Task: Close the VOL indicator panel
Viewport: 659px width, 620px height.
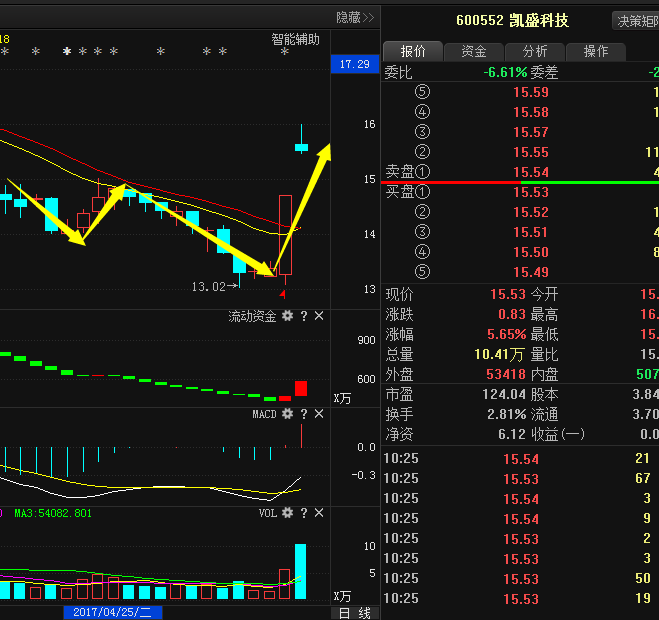Action: (x=319, y=513)
